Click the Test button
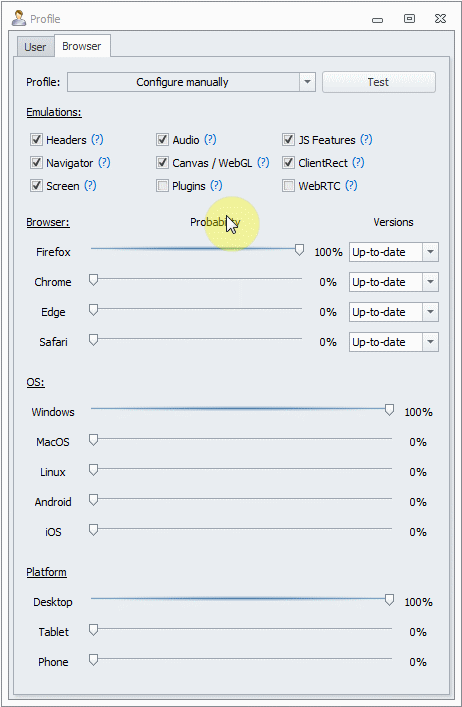The image size is (462, 707). point(379,82)
